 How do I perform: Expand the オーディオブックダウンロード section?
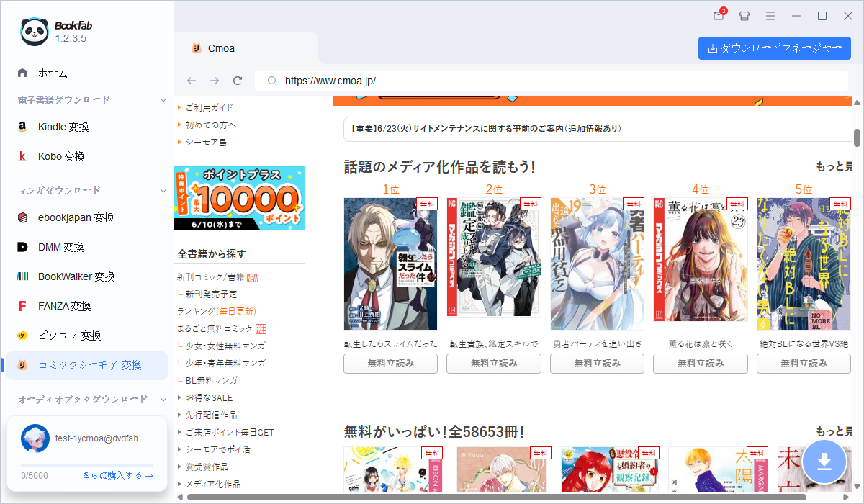165,399
